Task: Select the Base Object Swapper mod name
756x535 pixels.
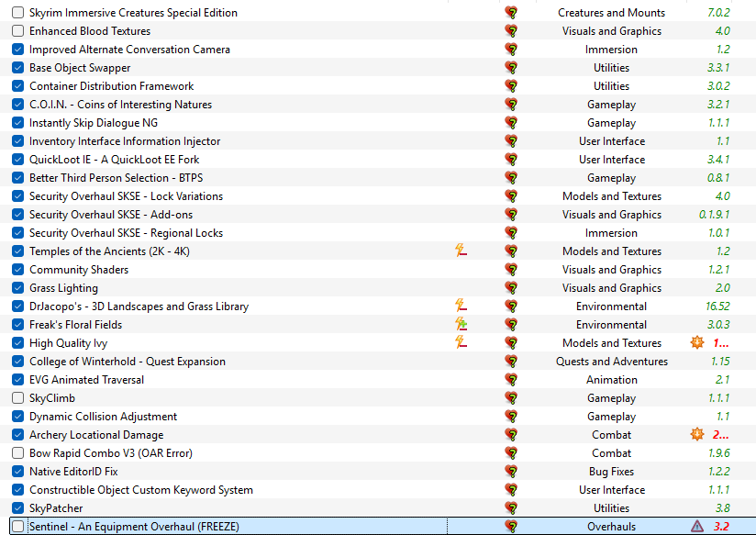Action: coord(80,68)
